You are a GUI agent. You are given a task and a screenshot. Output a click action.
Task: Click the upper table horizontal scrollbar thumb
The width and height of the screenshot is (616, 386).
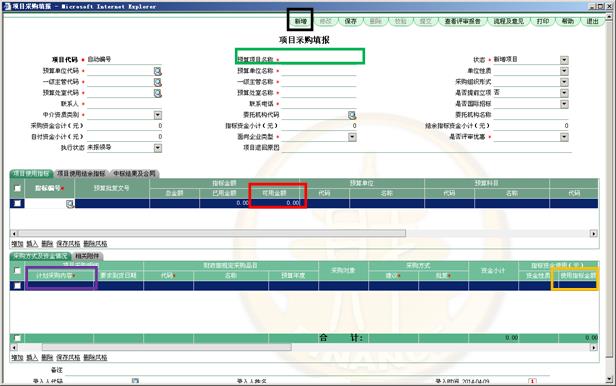coord(212,234)
